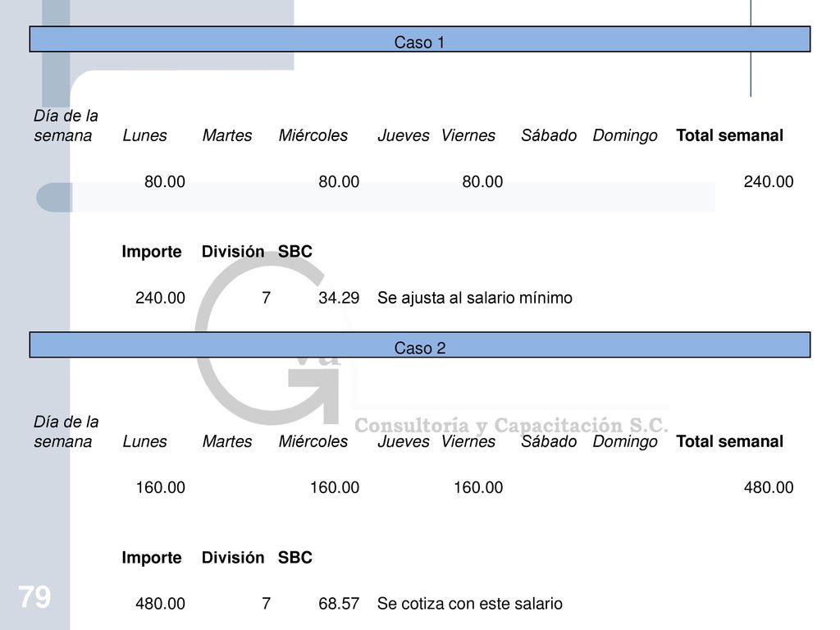
Task: Select "Total semanal" header in Caso 2
Action: [729, 441]
